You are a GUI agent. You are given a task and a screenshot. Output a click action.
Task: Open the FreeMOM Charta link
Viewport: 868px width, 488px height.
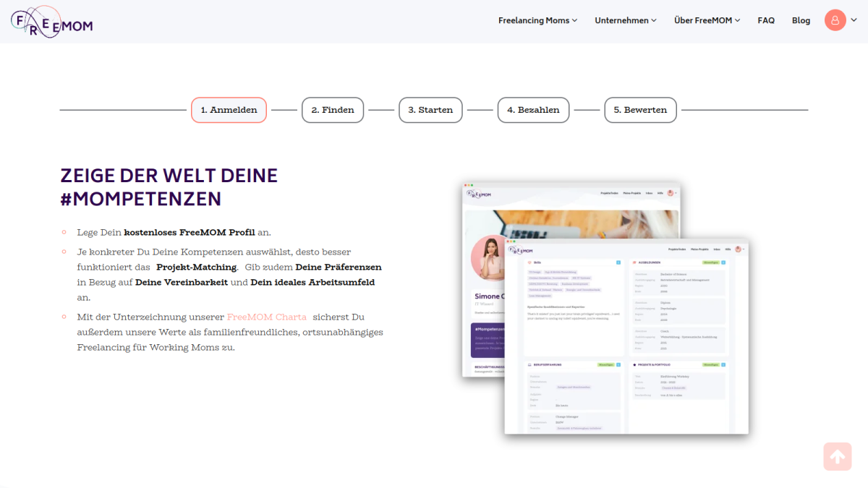point(267,317)
